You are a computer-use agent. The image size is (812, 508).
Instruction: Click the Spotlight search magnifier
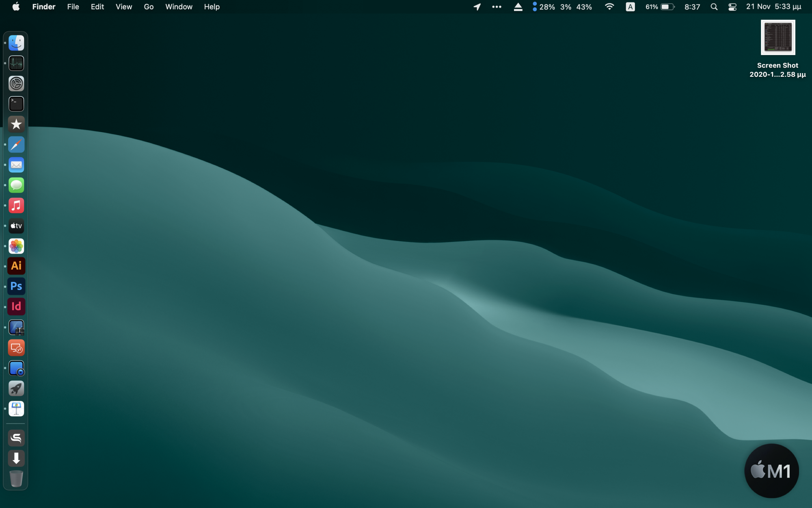coord(714,7)
